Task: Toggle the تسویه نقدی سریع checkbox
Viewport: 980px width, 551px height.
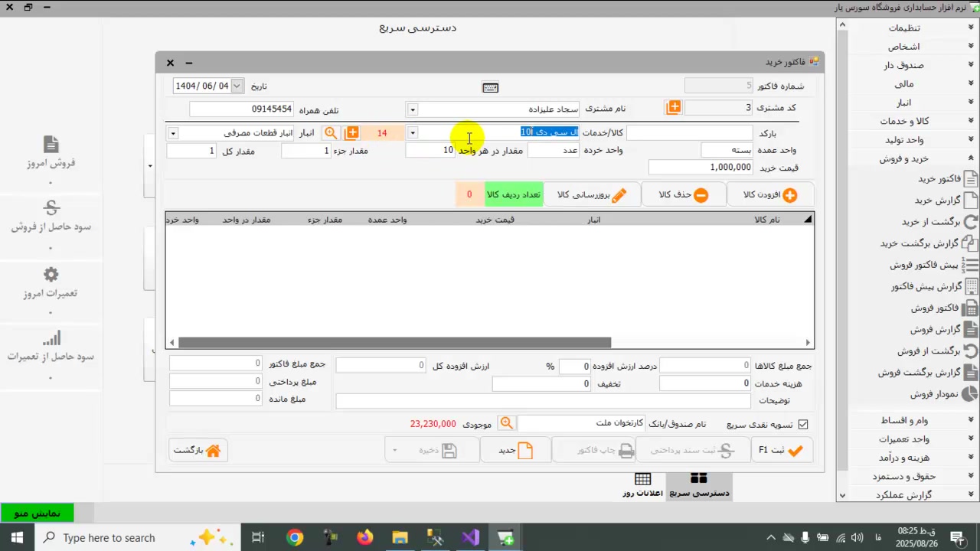Action: pyautogui.click(x=803, y=424)
